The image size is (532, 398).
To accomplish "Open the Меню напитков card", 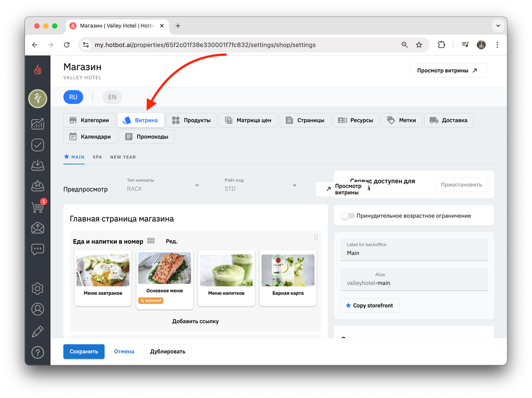I will click(227, 278).
